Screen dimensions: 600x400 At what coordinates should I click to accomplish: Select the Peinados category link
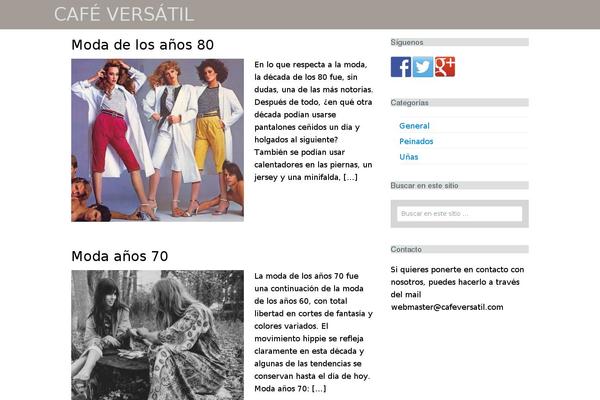pyautogui.click(x=416, y=141)
